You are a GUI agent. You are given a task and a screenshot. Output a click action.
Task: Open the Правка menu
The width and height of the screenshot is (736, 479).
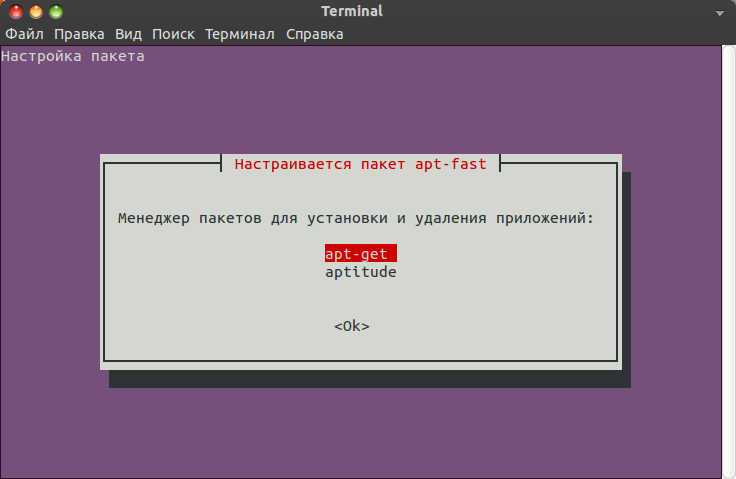[79, 34]
